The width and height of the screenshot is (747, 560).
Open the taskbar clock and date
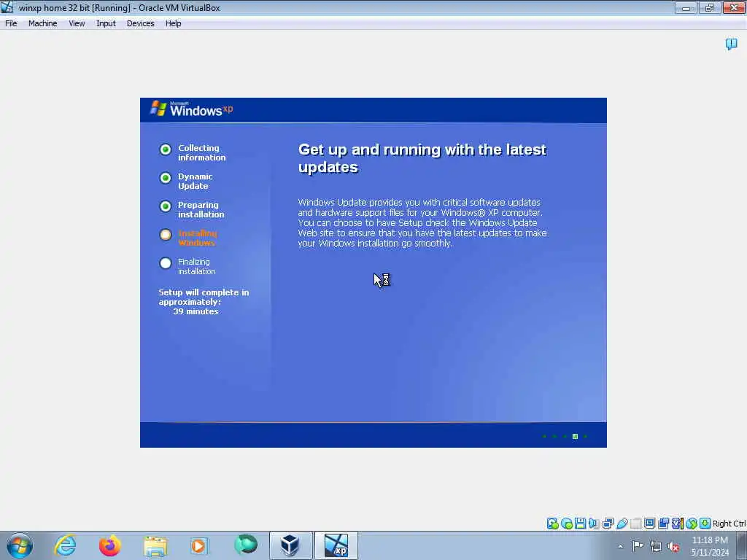[x=710, y=546]
